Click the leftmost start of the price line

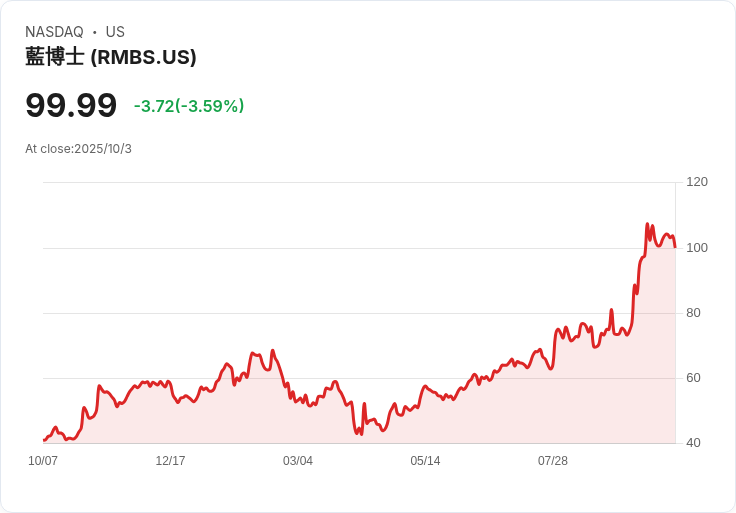(44, 440)
